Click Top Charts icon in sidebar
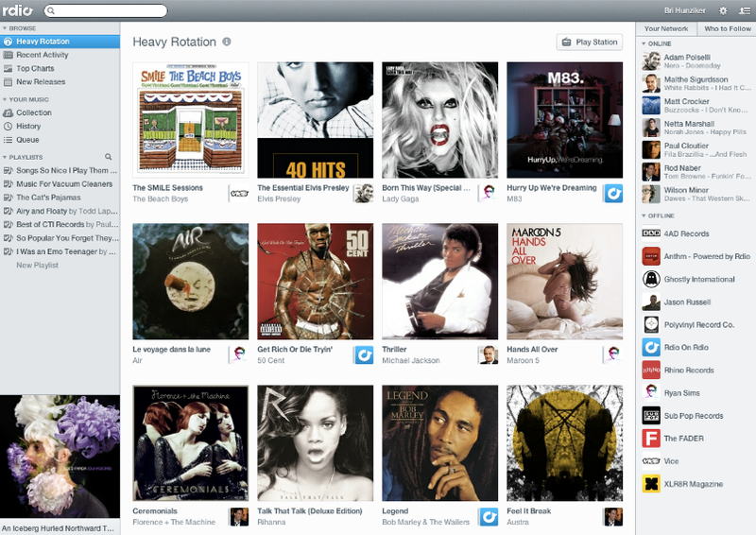This screenshot has height=535, width=756. [x=8, y=68]
